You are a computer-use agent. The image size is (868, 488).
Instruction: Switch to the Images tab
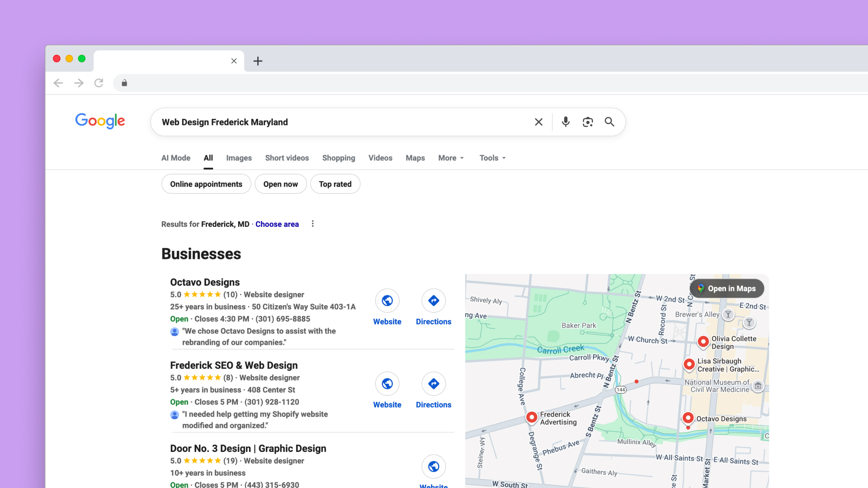[x=239, y=158]
